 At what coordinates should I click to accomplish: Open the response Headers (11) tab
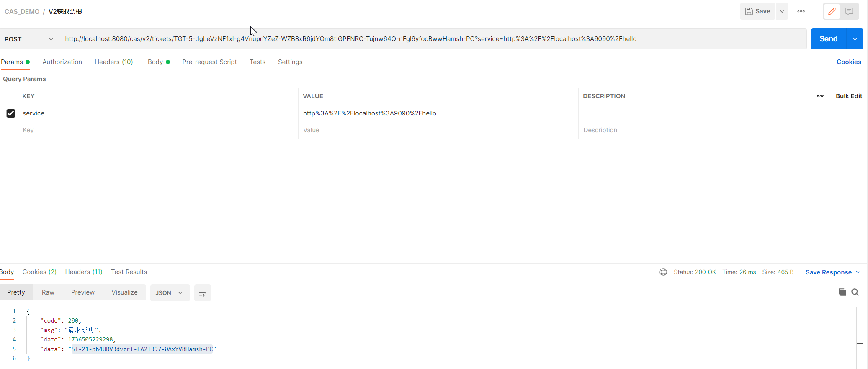(84, 272)
